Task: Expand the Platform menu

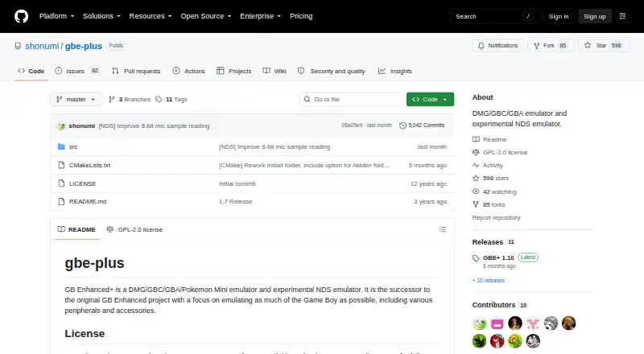Action: pyautogui.click(x=56, y=16)
